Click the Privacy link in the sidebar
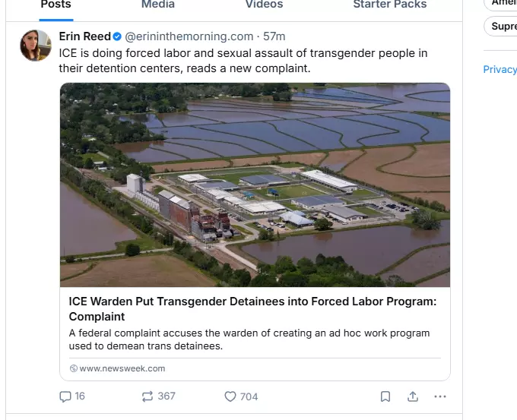 [500, 69]
